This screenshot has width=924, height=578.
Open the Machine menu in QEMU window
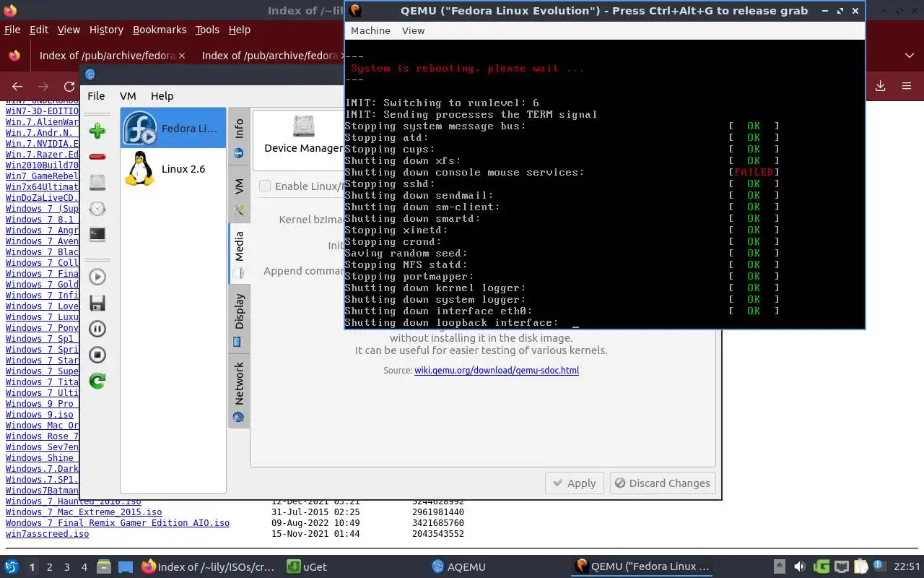pos(370,30)
